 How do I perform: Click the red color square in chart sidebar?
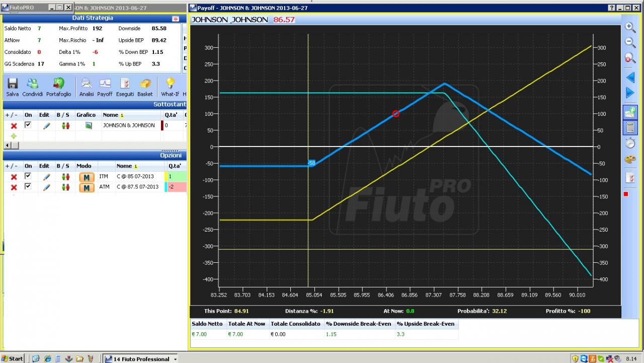tap(626, 194)
